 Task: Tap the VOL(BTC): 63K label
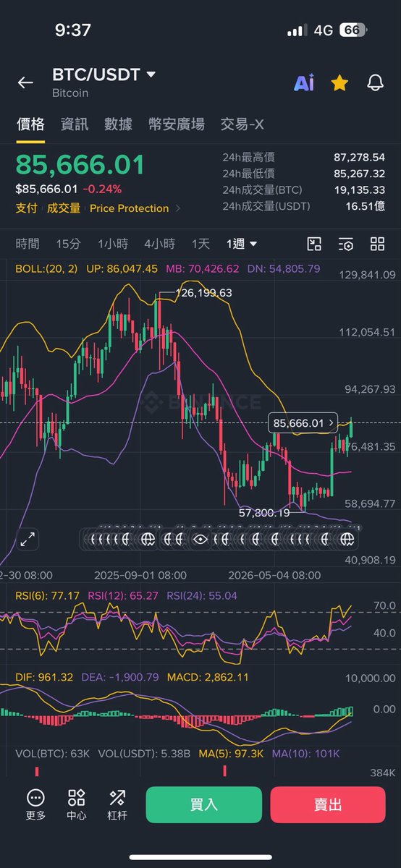(52, 754)
